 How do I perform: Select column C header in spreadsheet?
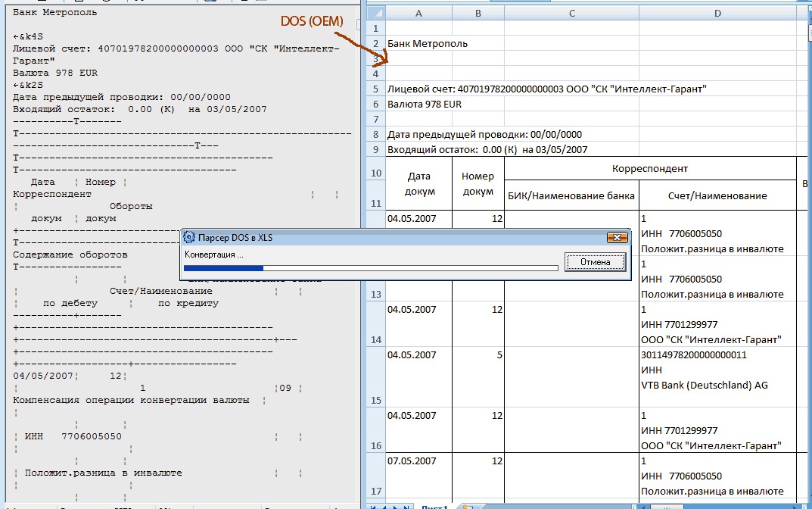pos(571,13)
